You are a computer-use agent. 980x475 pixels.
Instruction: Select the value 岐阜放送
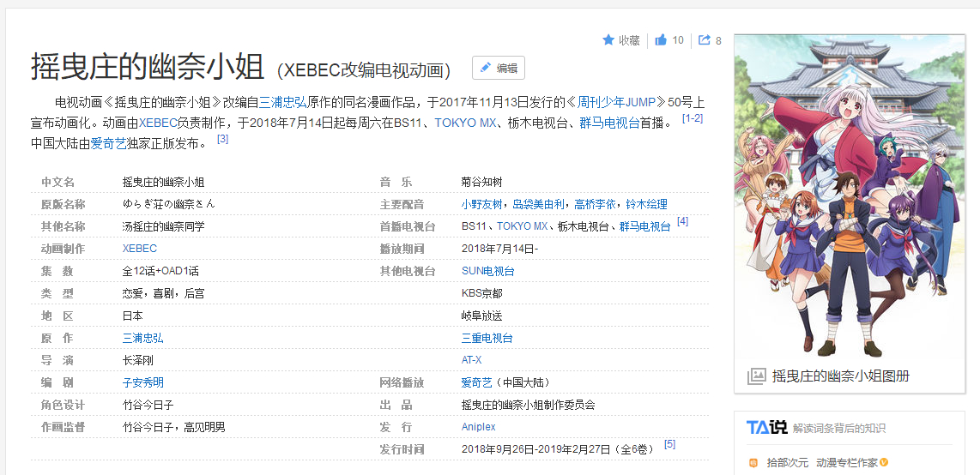click(x=482, y=316)
